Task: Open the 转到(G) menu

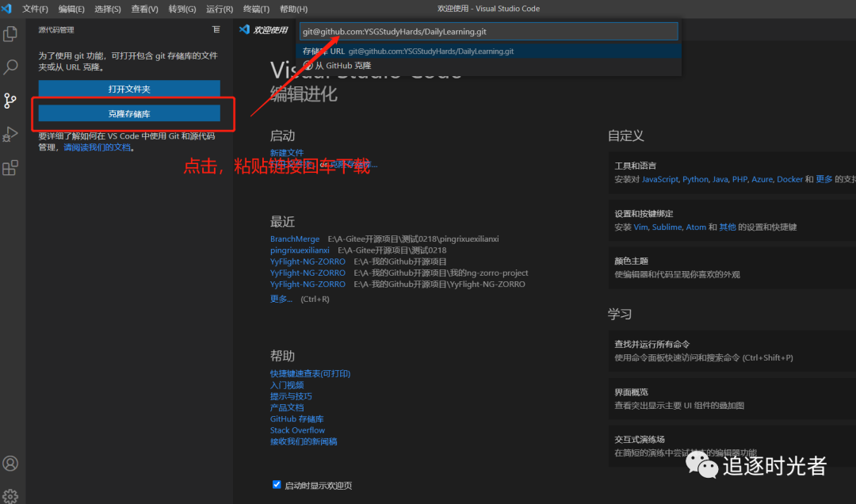Action: tap(182, 9)
